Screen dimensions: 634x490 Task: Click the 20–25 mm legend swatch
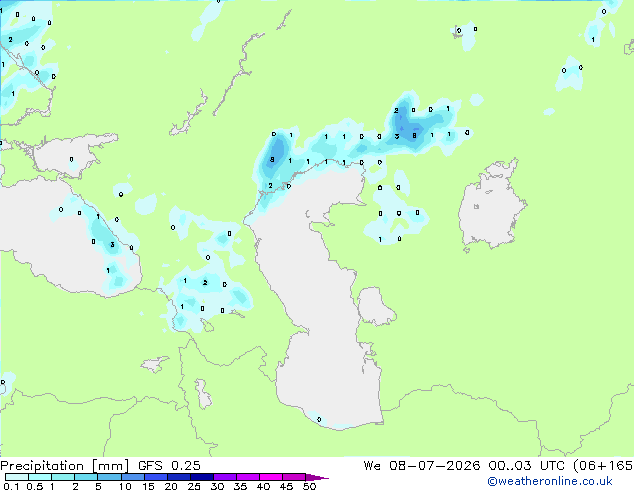tap(178, 477)
